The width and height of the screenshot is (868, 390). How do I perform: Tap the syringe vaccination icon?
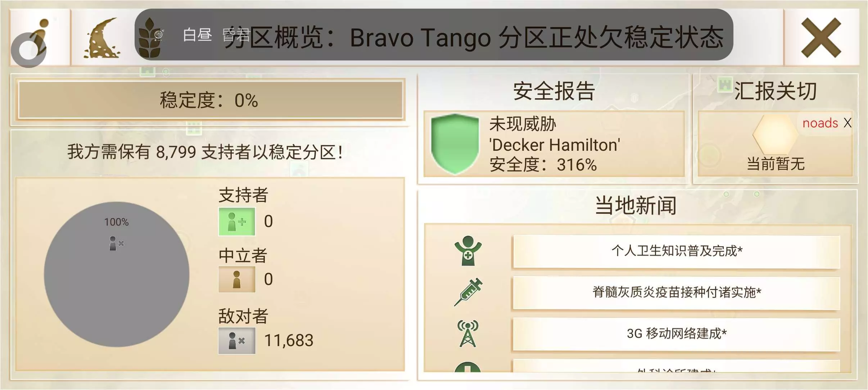[x=468, y=292]
